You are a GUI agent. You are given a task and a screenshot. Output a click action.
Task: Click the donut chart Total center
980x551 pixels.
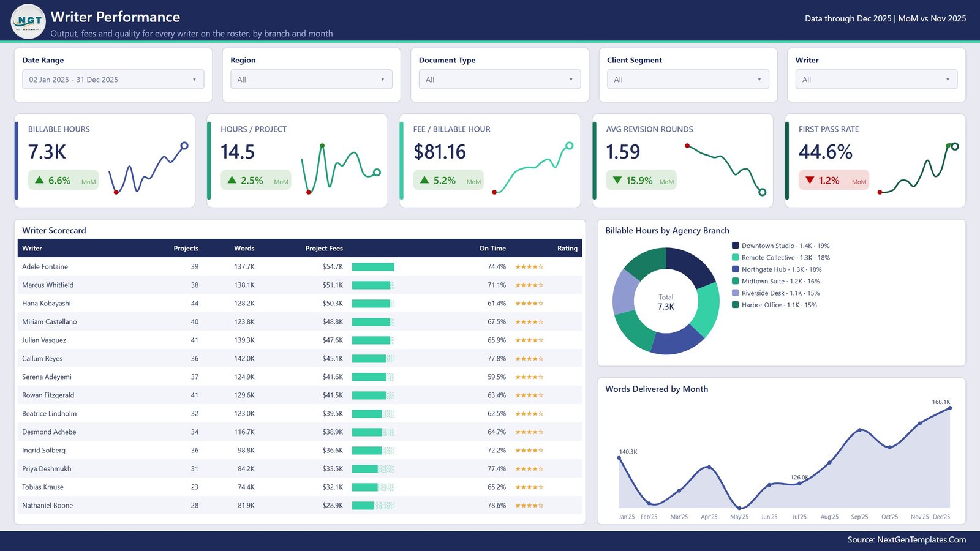coord(666,302)
